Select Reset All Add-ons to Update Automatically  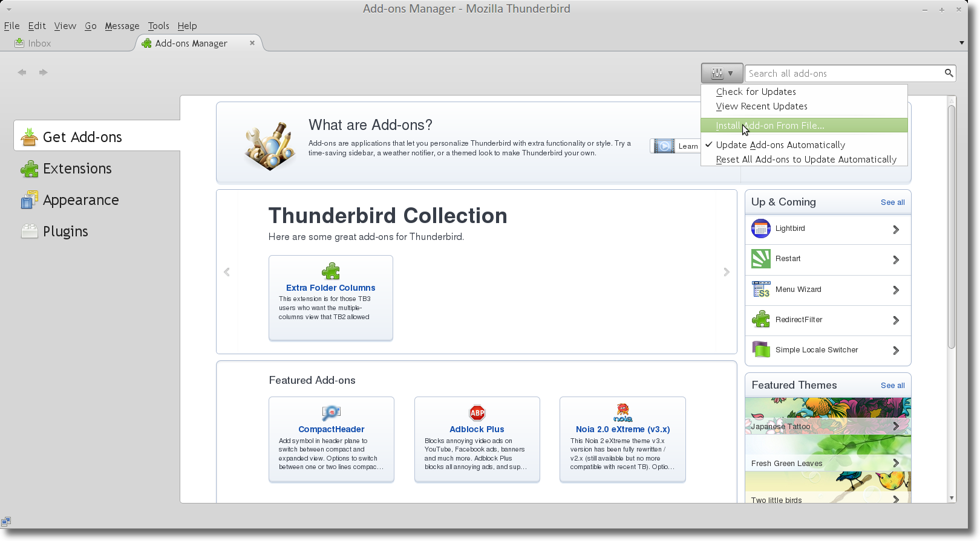[804, 160]
